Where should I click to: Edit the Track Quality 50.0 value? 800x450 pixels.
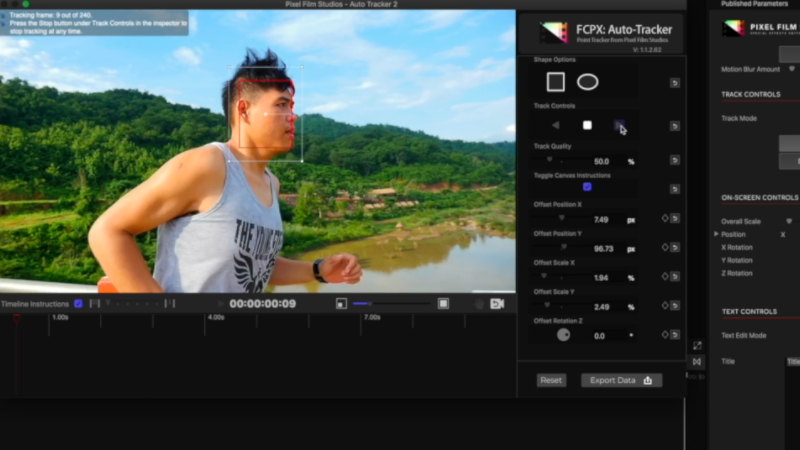[x=602, y=161]
